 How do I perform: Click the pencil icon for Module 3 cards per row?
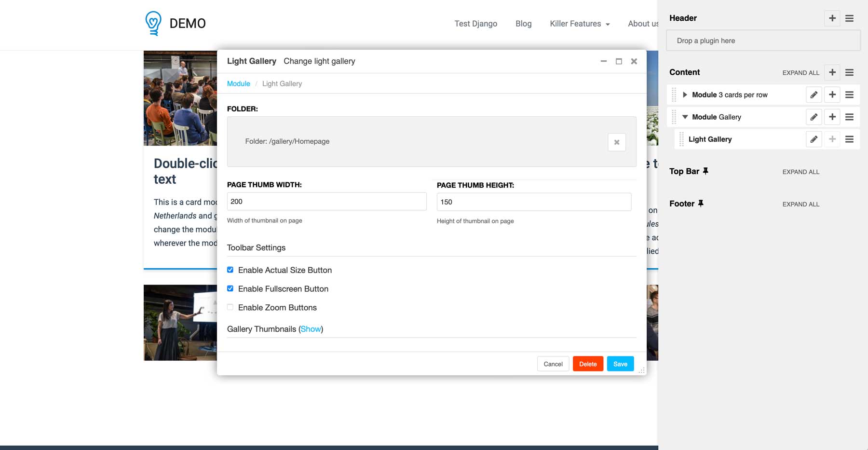(x=814, y=95)
